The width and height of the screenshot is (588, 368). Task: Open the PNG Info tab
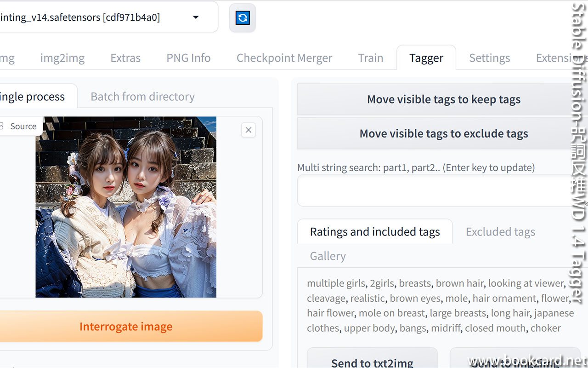coord(188,57)
